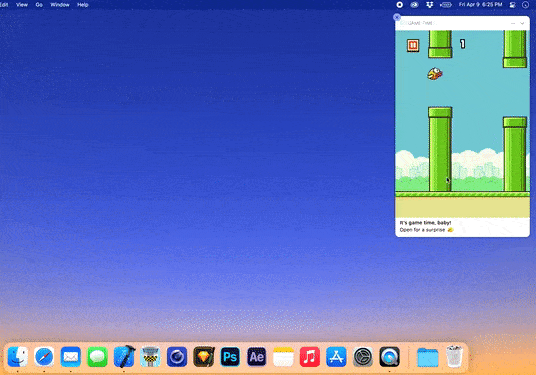Screen dimensions: 536x375
Task: Open the View menu
Action: [22, 5]
